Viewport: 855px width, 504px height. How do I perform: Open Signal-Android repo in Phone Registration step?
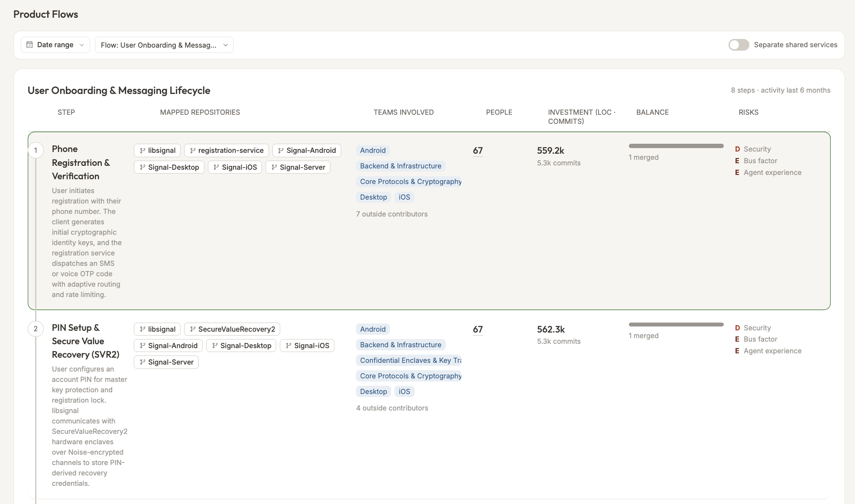pyautogui.click(x=307, y=150)
